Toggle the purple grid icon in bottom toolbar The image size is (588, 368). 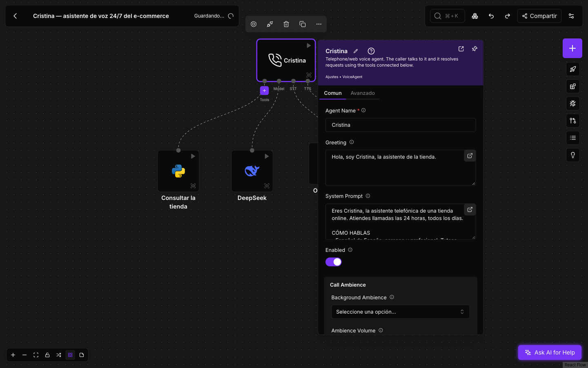[70, 355]
